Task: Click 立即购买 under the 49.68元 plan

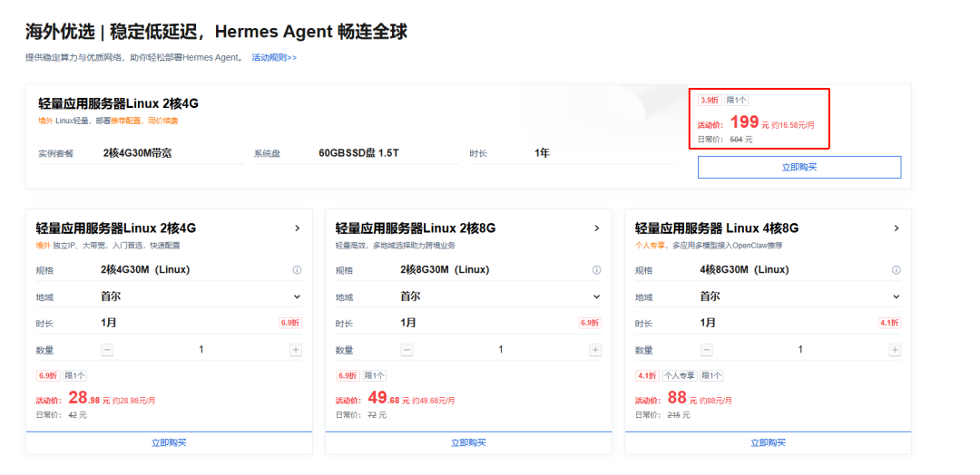Action: 469,442
